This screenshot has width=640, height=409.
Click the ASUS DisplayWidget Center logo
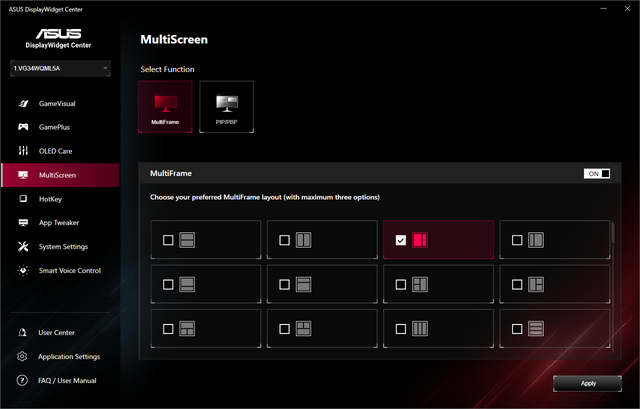click(58, 38)
